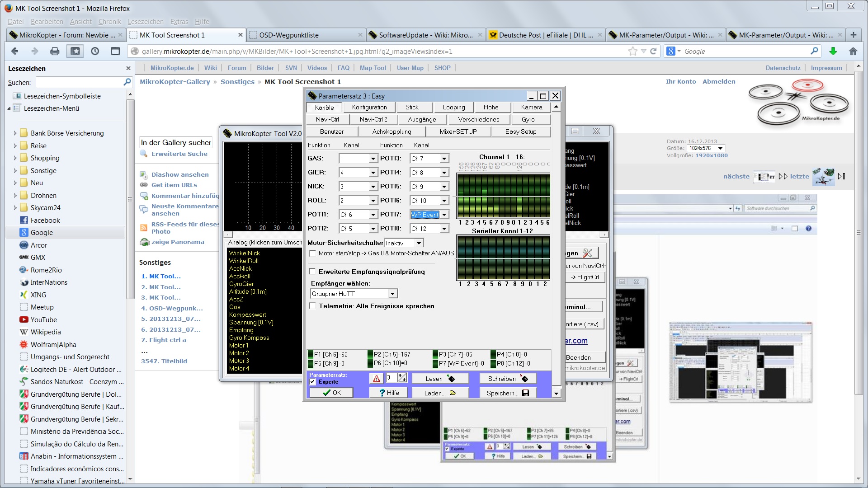Switch to the OSD-Wegpunktliste browser tab
Screen dimensions: 868x488
click(x=306, y=35)
